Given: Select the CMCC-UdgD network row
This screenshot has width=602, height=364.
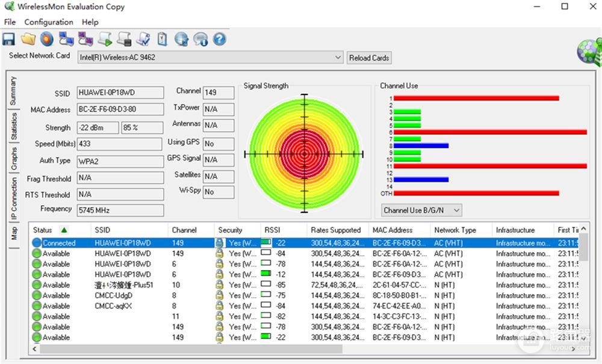Looking at the screenshot, I should pos(113,295).
